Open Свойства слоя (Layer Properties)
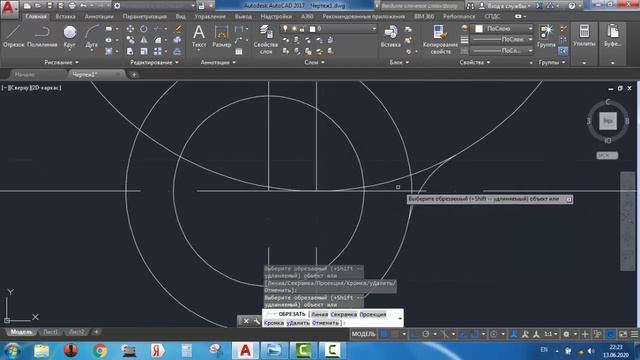 click(x=266, y=39)
